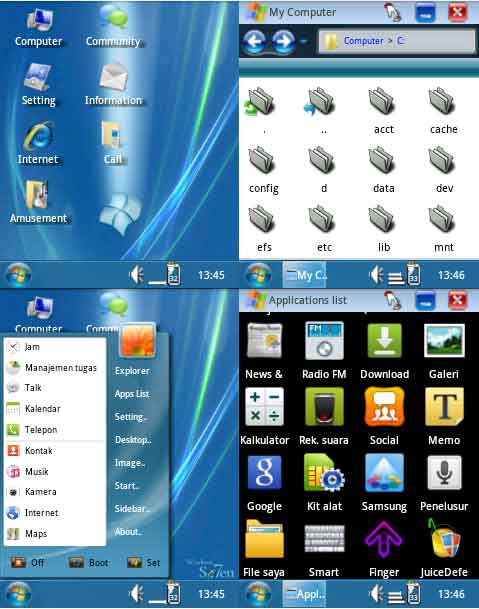Image resolution: width=479 pixels, height=609 pixels.
Task: Select Telepon in the start menu
Action: [54, 430]
